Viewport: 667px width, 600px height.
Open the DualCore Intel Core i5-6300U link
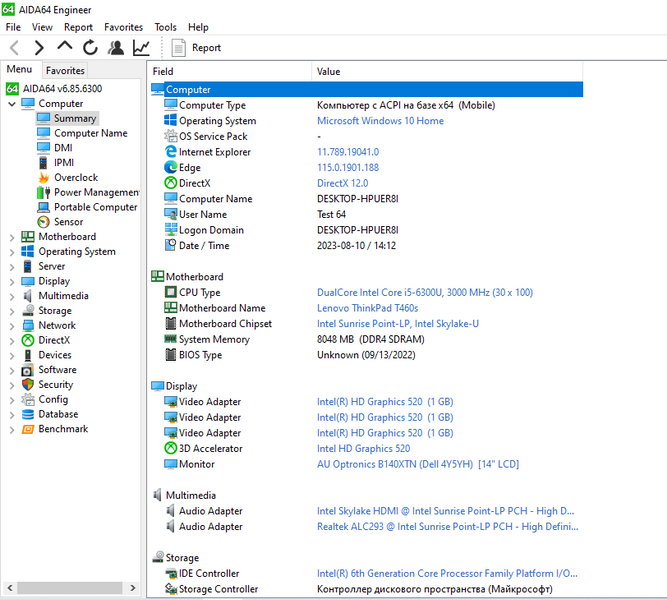click(425, 292)
